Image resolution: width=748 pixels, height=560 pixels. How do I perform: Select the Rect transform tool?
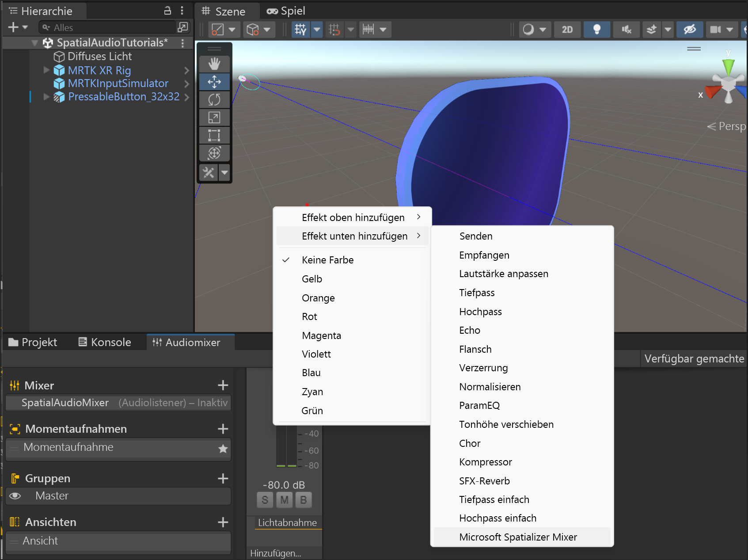[x=214, y=135]
